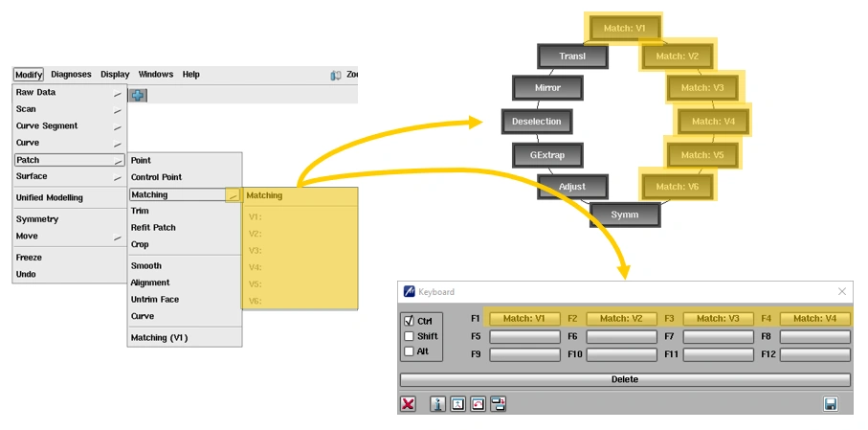Click the floppy disk save icon
The width and height of the screenshot is (868, 430).
(831, 404)
